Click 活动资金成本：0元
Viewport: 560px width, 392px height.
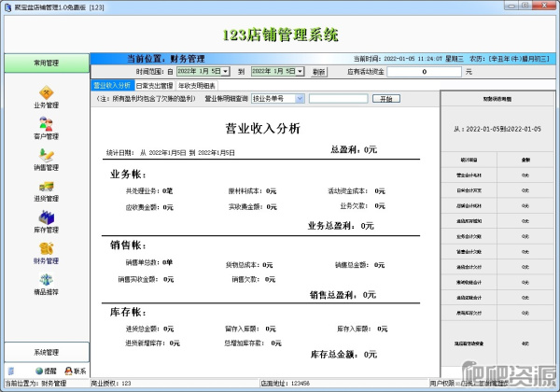(x=357, y=191)
